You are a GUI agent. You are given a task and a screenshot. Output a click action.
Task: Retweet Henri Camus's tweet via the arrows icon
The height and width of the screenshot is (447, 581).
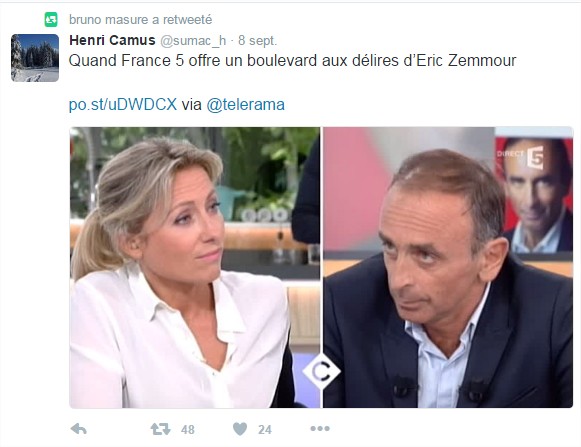pyautogui.click(x=160, y=429)
